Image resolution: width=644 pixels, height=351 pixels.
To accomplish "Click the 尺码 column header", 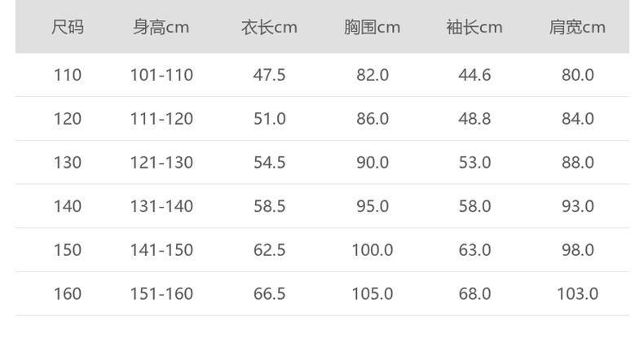I will [x=68, y=27].
